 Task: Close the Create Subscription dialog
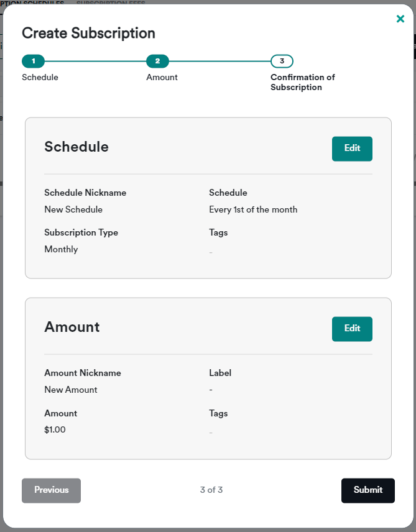[400, 19]
